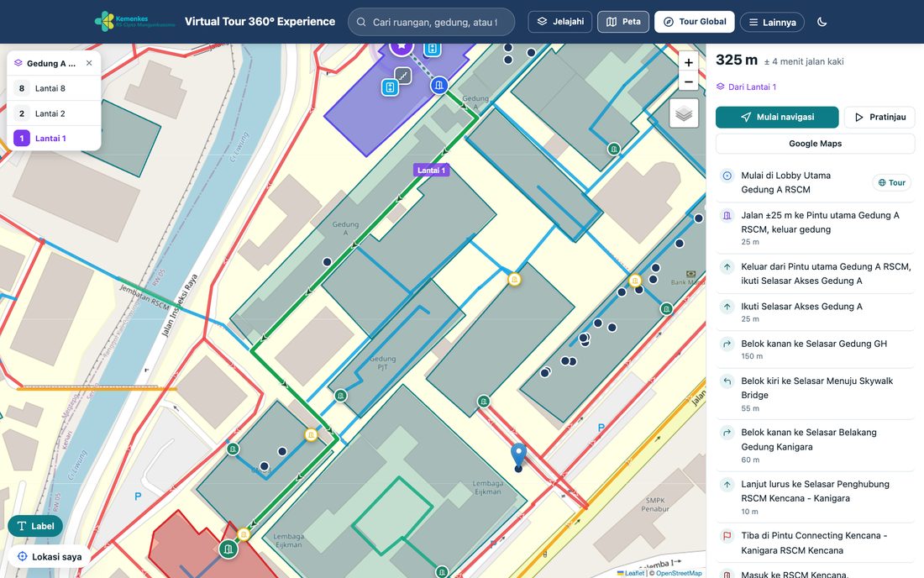
Task: Center map with Lokasi saya
Action: coord(50,557)
